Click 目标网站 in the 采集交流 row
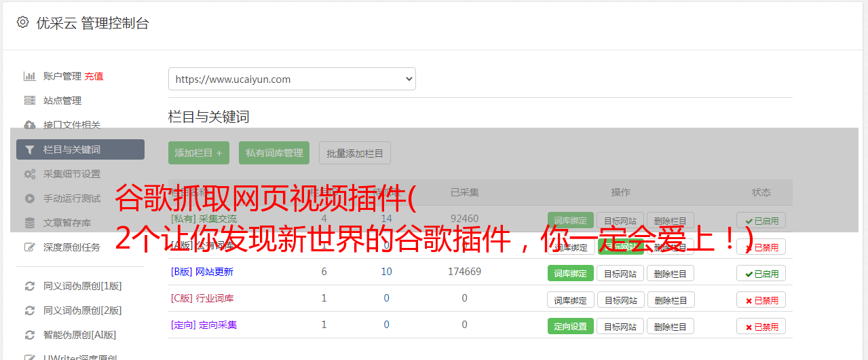This screenshot has height=360, width=868. [x=620, y=221]
